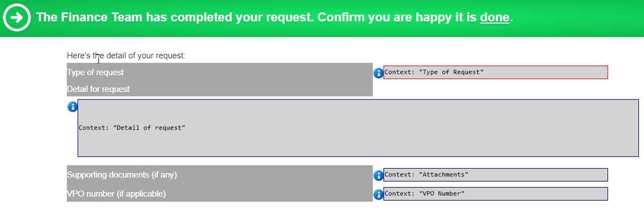
Task: Open the underlined 'done' link
Action: [495, 17]
